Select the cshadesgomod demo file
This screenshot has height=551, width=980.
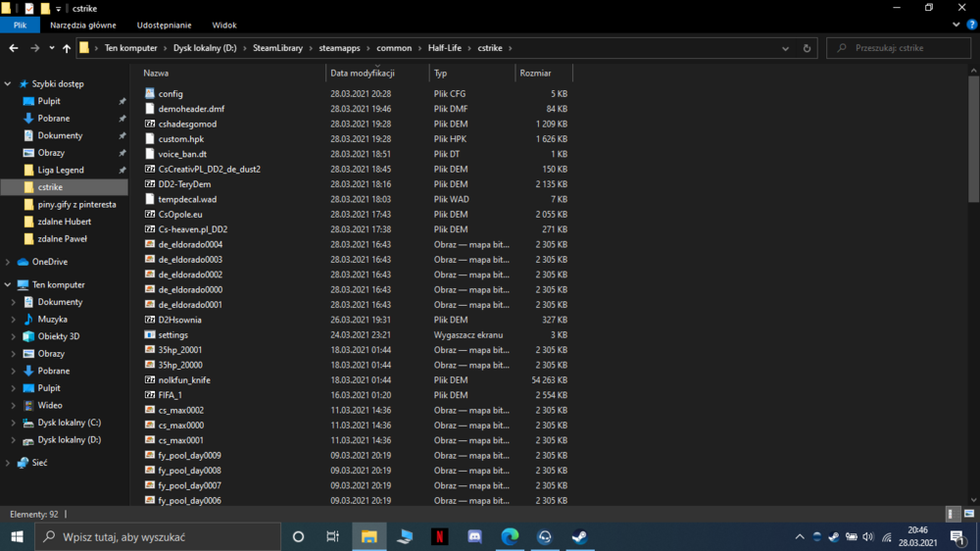coord(187,124)
